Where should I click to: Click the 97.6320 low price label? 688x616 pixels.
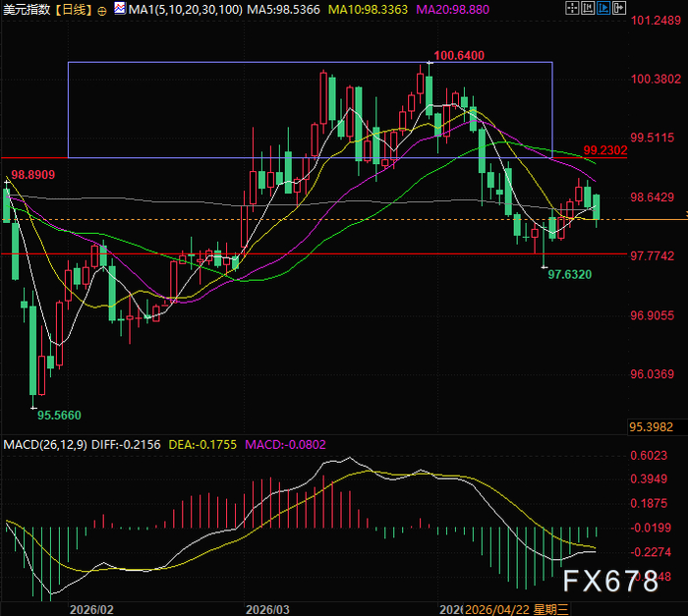pyautogui.click(x=569, y=275)
